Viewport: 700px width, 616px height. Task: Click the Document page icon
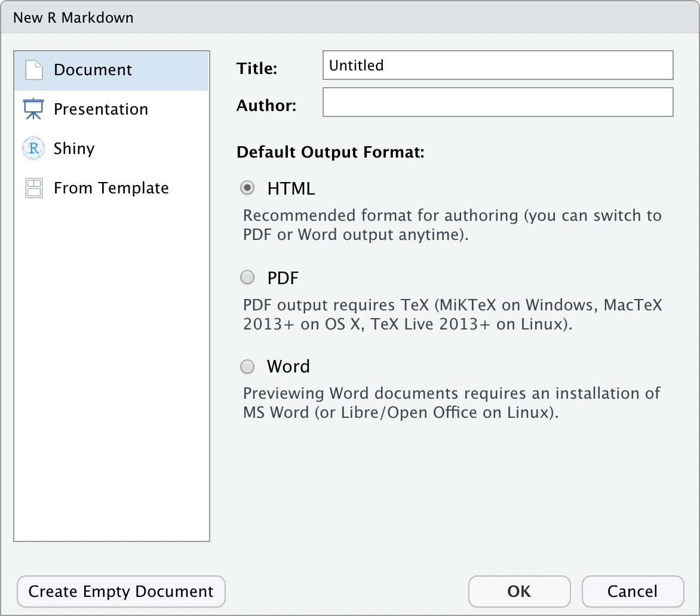(34, 70)
